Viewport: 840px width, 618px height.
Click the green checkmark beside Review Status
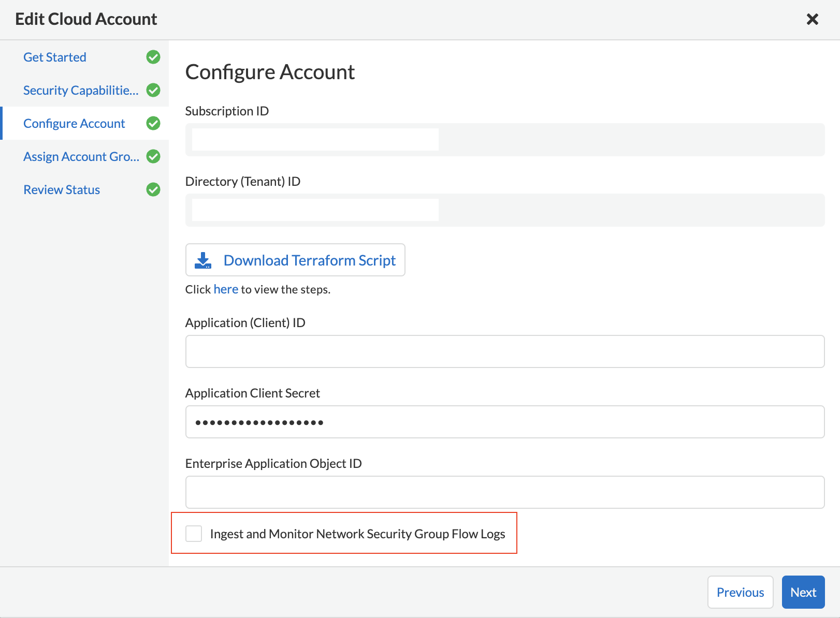coord(153,189)
